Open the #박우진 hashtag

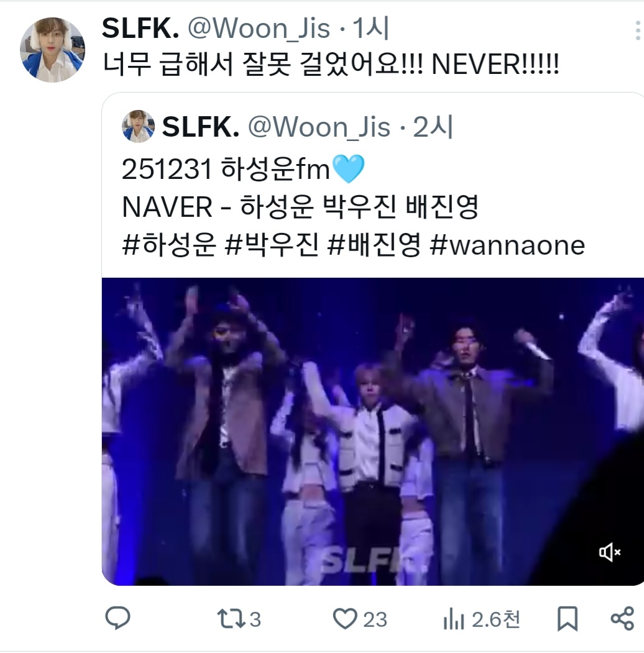pyautogui.click(x=272, y=245)
